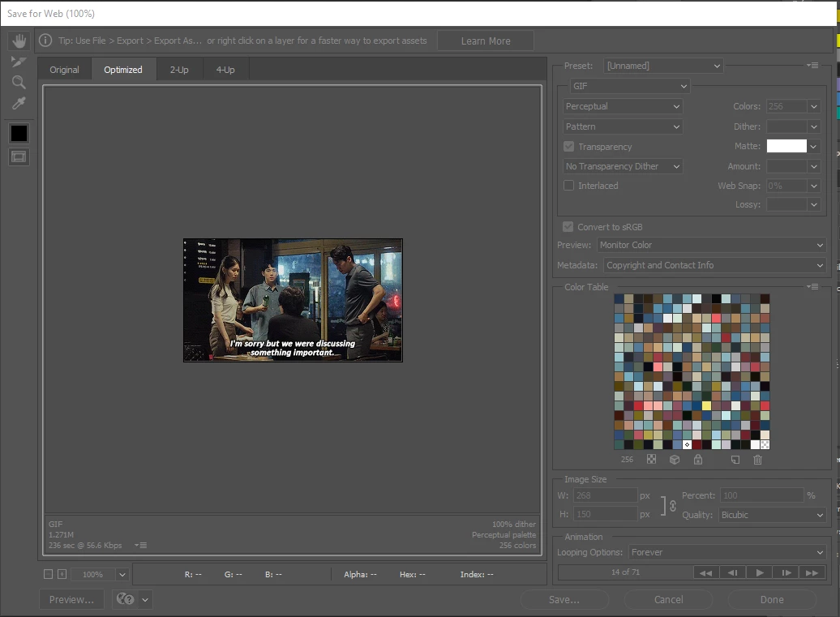This screenshot has height=617, width=840.
Task: Select the Slice Select tool
Action: 19,62
